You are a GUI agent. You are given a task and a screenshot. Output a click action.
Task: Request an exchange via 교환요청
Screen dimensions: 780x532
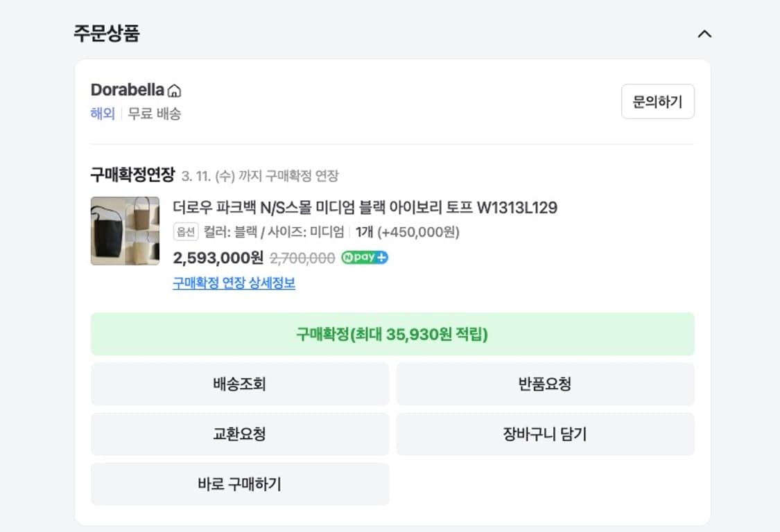pyautogui.click(x=239, y=434)
